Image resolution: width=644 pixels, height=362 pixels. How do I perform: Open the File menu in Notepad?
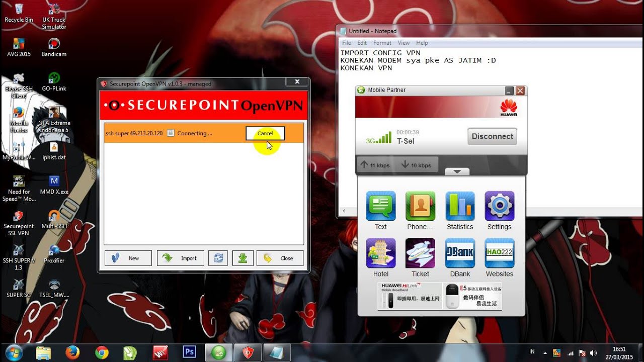pos(347,43)
